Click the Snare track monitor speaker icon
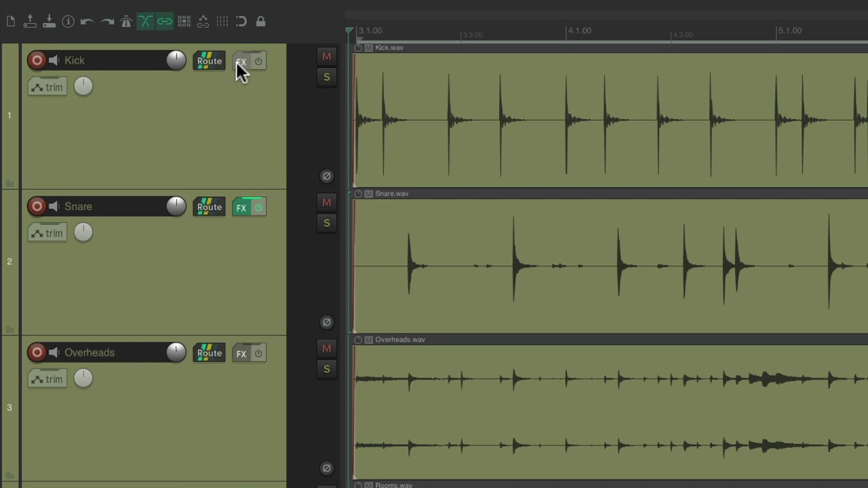868x488 pixels. [54, 206]
